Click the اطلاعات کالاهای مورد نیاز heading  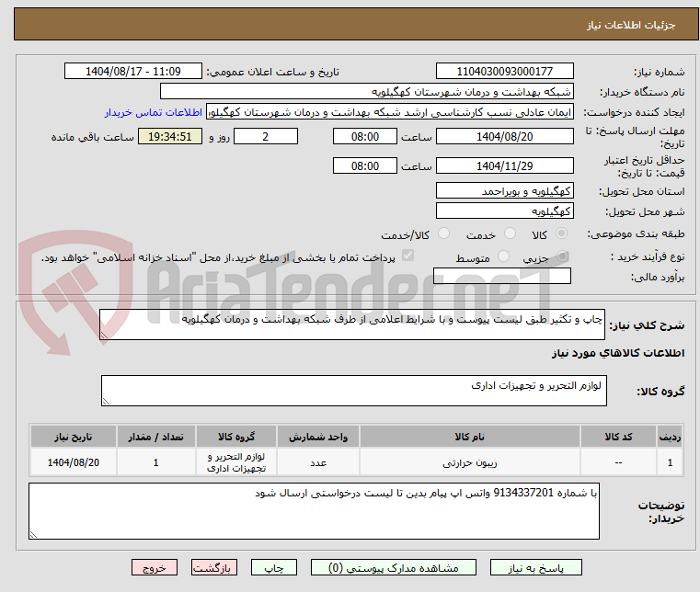[618, 353]
